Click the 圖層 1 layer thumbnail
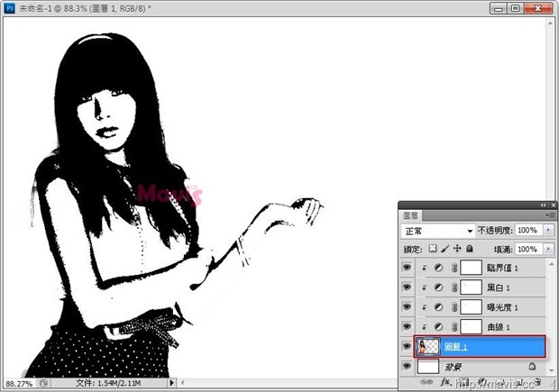The width and height of the screenshot is (559, 392). (x=428, y=346)
